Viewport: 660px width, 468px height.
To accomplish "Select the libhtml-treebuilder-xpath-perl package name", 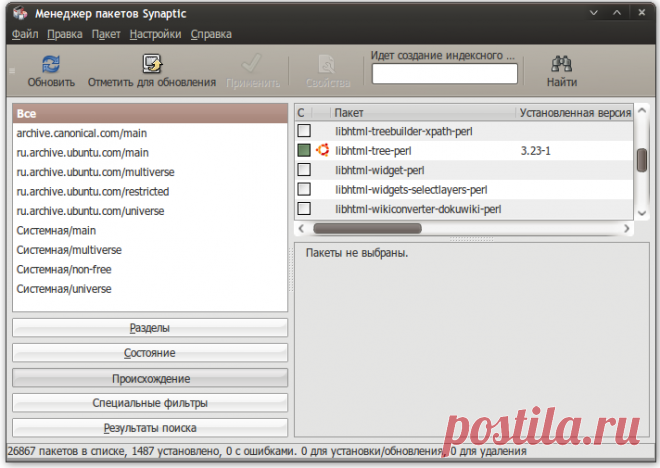I will pyautogui.click(x=404, y=131).
